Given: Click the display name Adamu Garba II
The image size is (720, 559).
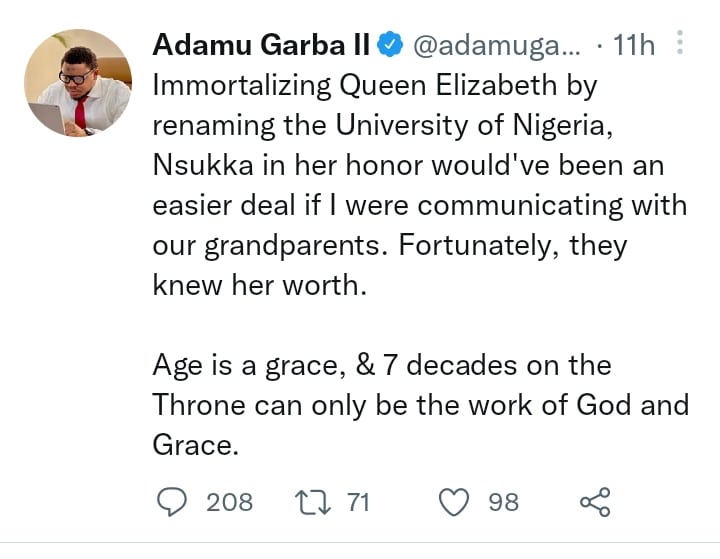Looking at the screenshot, I should [x=262, y=46].
